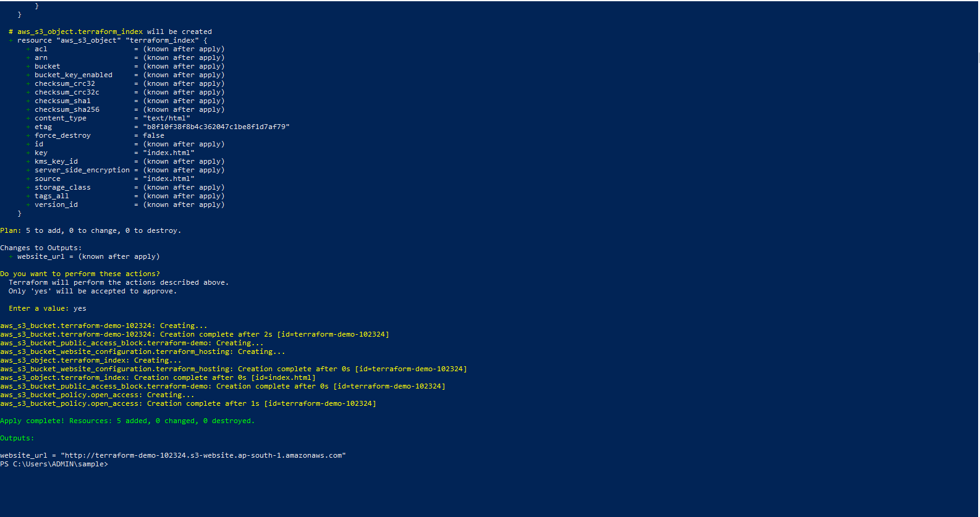Viewport: 980px width, 517px height.
Task: Click the server_side_encryption attribute name
Action: click(82, 170)
